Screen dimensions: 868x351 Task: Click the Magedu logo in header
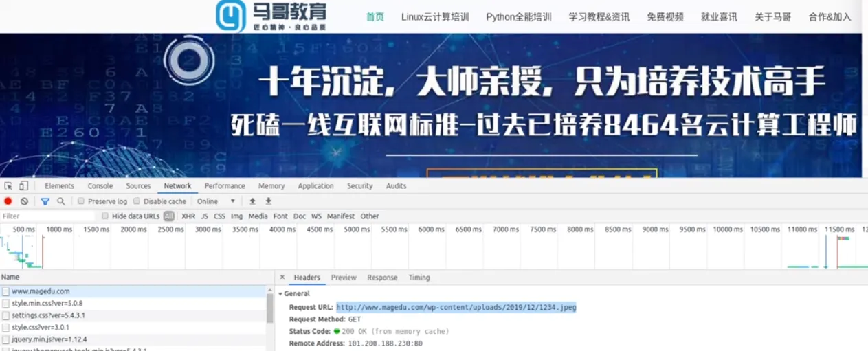[x=271, y=16]
